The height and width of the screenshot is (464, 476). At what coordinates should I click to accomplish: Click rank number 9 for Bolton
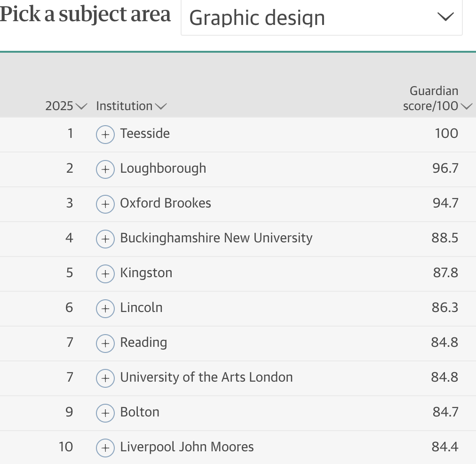tap(69, 412)
